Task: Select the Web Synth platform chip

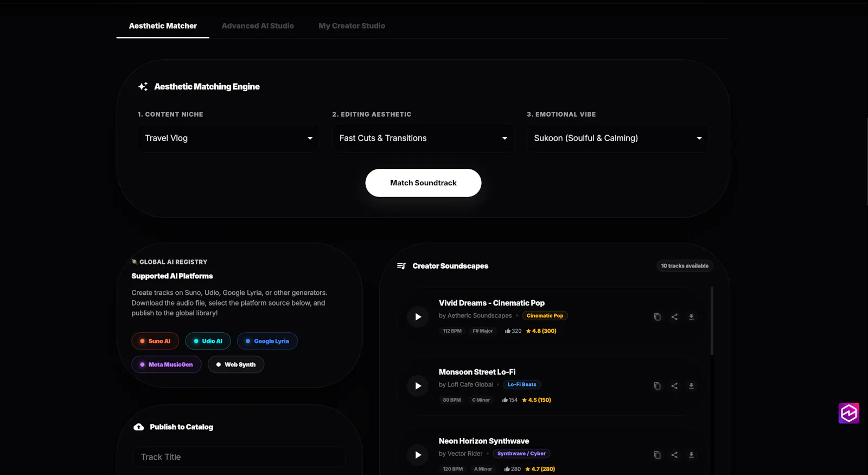Action: (x=236, y=364)
